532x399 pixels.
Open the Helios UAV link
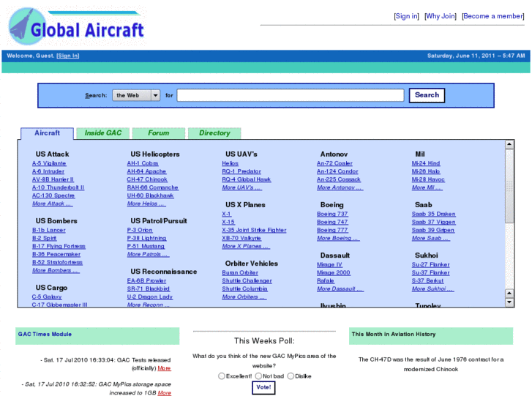[230, 163]
